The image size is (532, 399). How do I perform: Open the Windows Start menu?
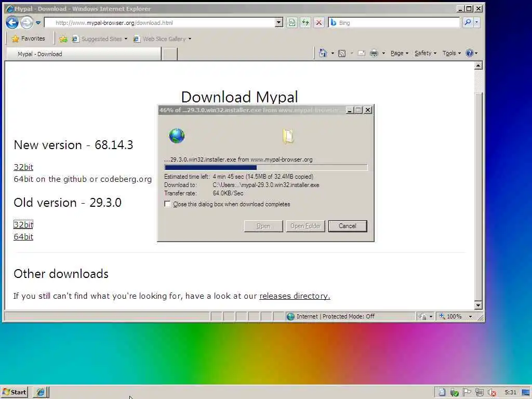[x=14, y=392]
